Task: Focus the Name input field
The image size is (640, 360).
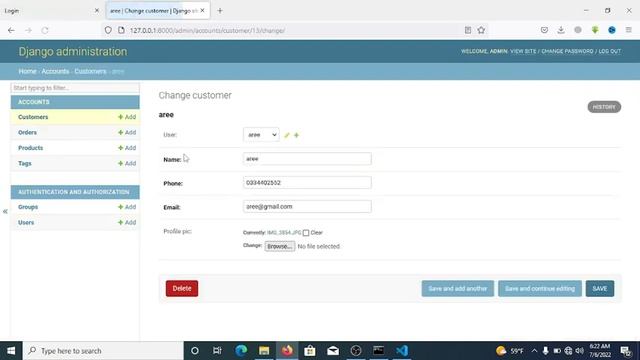Action: click(307, 159)
